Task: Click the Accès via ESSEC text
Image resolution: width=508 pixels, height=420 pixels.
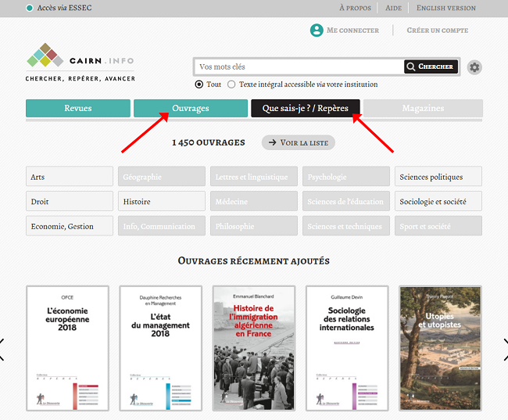Action: pos(64,8)
